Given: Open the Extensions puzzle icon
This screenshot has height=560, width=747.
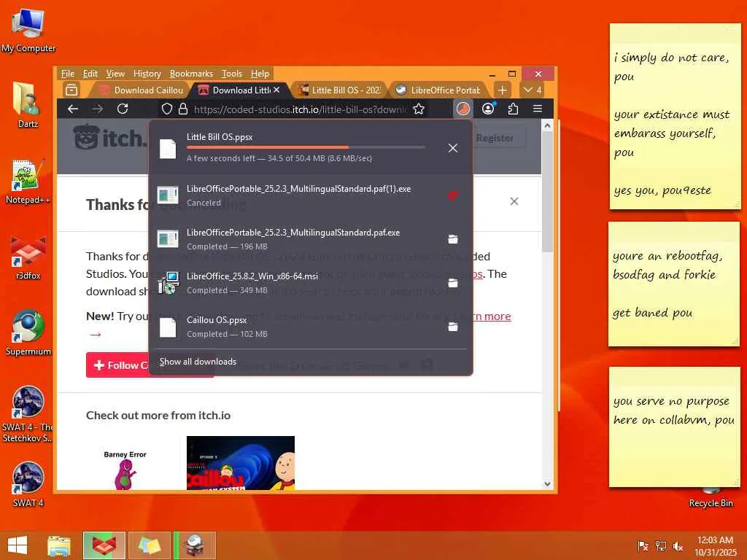Looking at the screenshot, I should (x=513, y=109).
